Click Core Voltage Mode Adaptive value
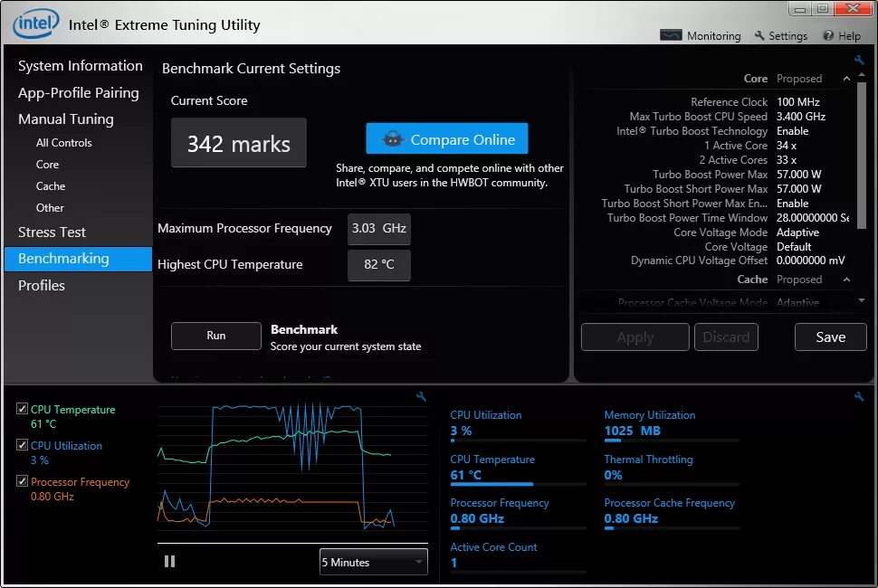The width and height of the screenshot is (878, 588). [797, 232]
